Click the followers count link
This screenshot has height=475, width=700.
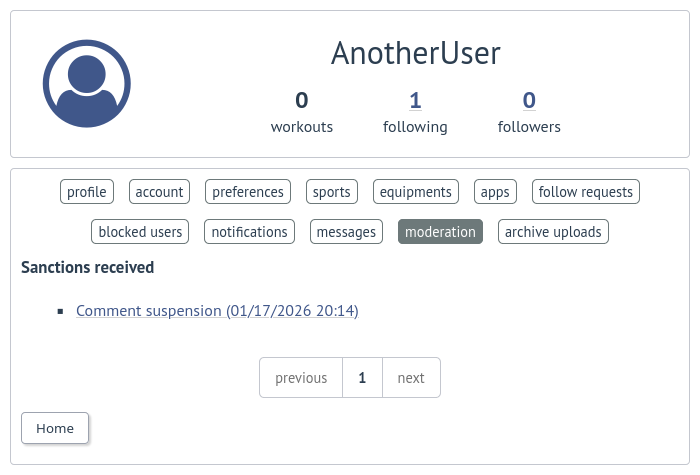tap(529, 100)
